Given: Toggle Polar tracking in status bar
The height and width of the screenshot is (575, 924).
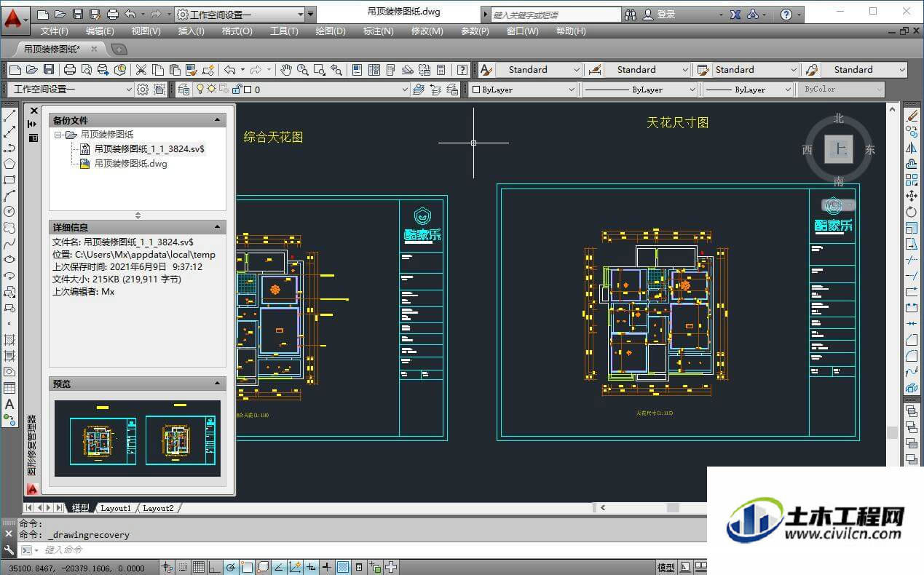Looking at the screenshot, I should tap(230, 568).
